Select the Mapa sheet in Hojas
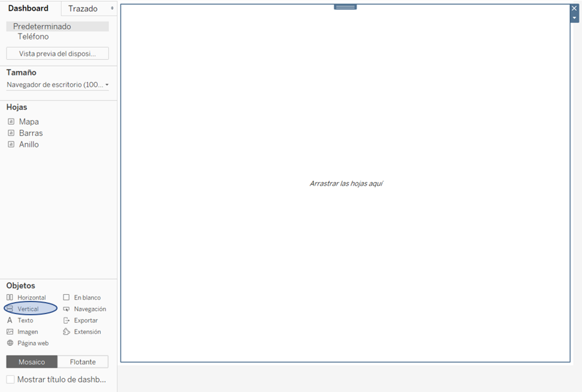The height and width of the screenshot is (392, 582). point(28,122)
